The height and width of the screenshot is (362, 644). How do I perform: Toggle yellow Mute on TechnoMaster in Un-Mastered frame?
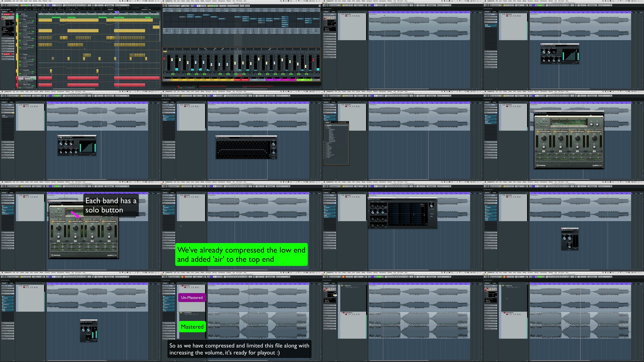click(181, 313)
